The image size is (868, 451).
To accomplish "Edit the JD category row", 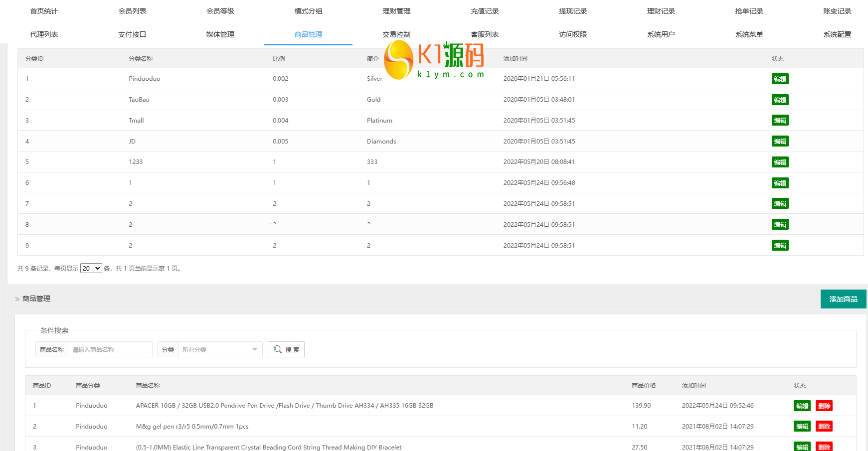I will pos(780,142).
